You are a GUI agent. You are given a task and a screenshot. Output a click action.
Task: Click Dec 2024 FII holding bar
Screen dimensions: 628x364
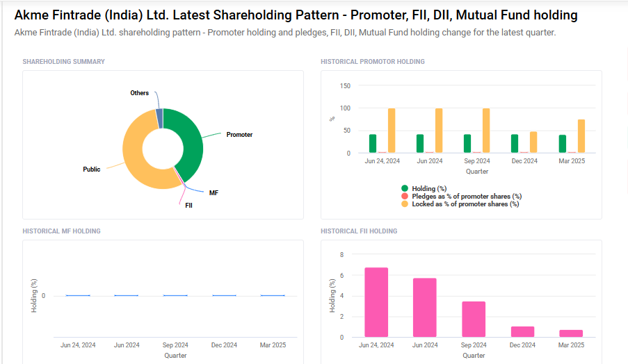point(522,331)
